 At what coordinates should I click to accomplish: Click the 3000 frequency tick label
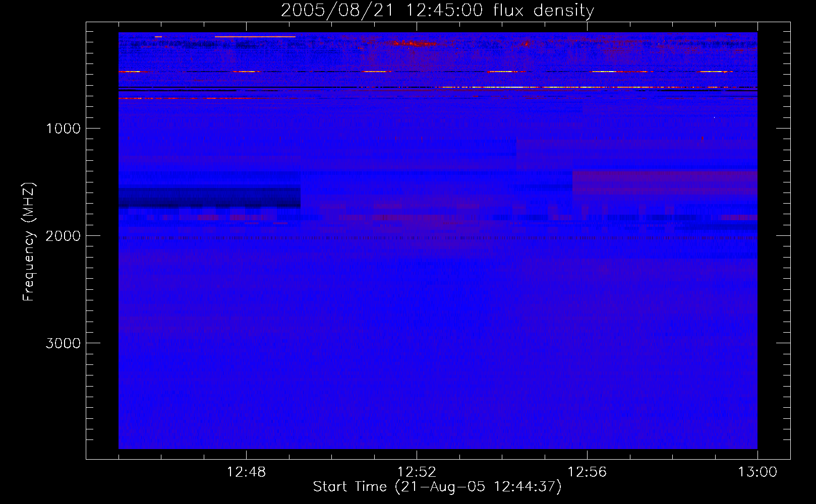pyautogui.click(x=63, y=343)
